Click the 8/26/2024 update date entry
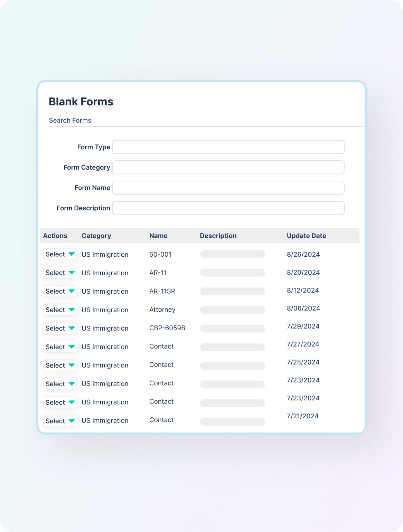403x532 pixels. [303, 254]
